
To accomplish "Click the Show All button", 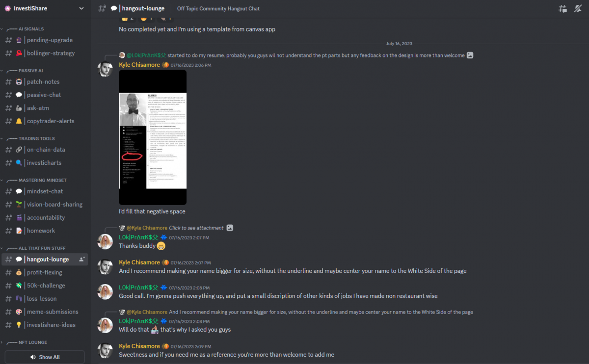I will click(x=45, y=357).
